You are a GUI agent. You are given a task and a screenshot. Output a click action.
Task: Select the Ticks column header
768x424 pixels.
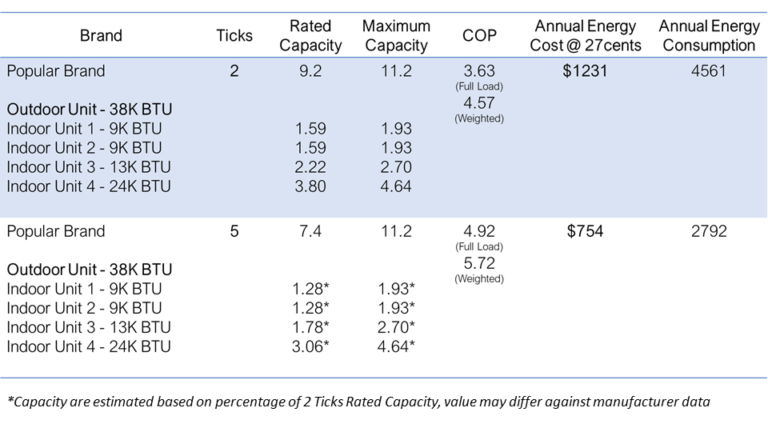[234, 36]
